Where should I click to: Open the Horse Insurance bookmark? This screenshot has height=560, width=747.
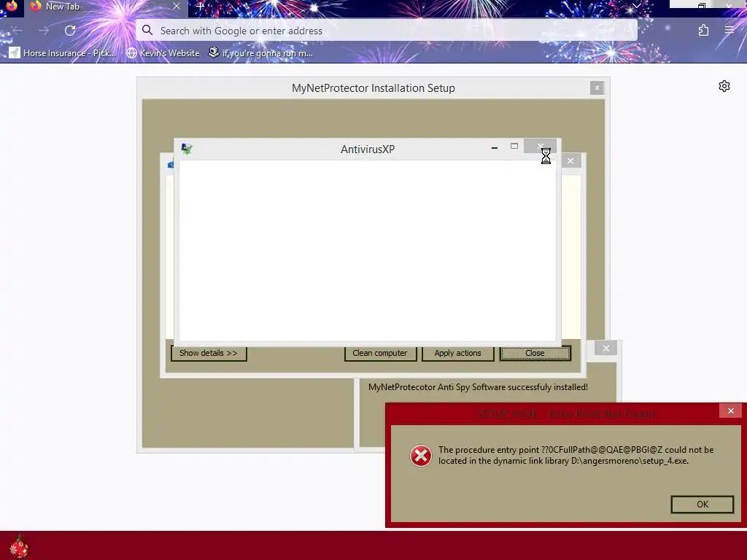63,52
